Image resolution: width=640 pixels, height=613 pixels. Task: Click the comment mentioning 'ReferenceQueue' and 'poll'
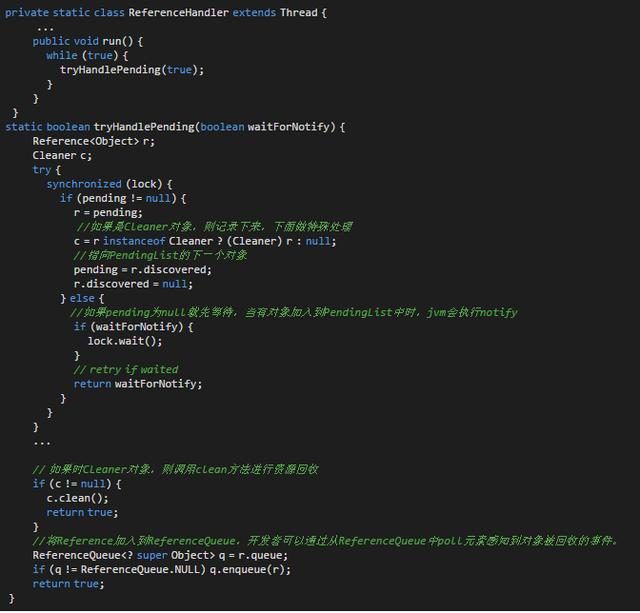[325, 541]
